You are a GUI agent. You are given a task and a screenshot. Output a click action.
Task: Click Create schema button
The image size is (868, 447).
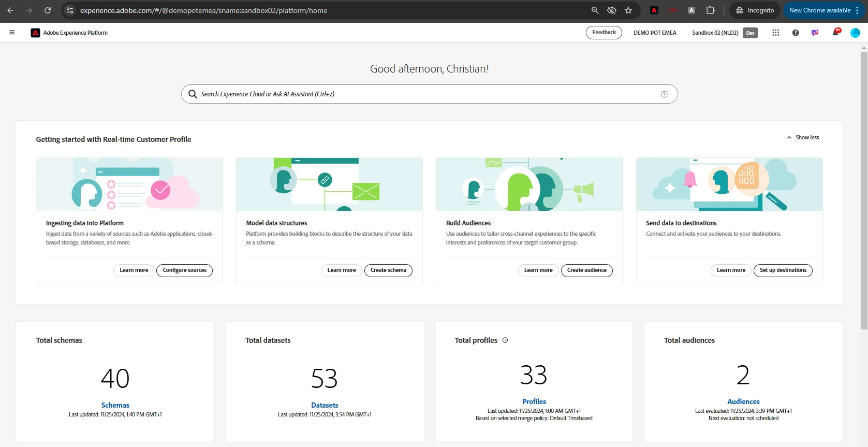[388, 270]
